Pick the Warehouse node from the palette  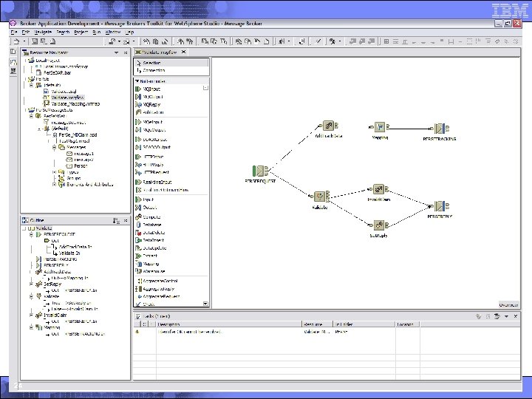(150, 271)
